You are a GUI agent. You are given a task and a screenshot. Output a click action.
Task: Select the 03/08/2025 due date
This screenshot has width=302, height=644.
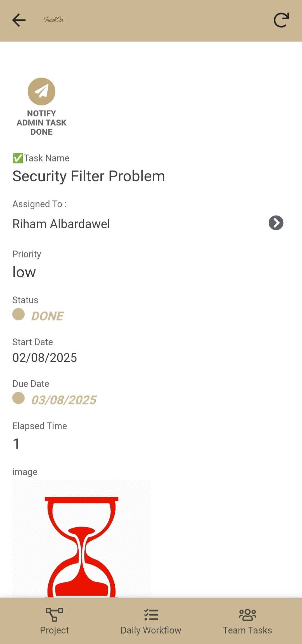click(x=64, y=400)
